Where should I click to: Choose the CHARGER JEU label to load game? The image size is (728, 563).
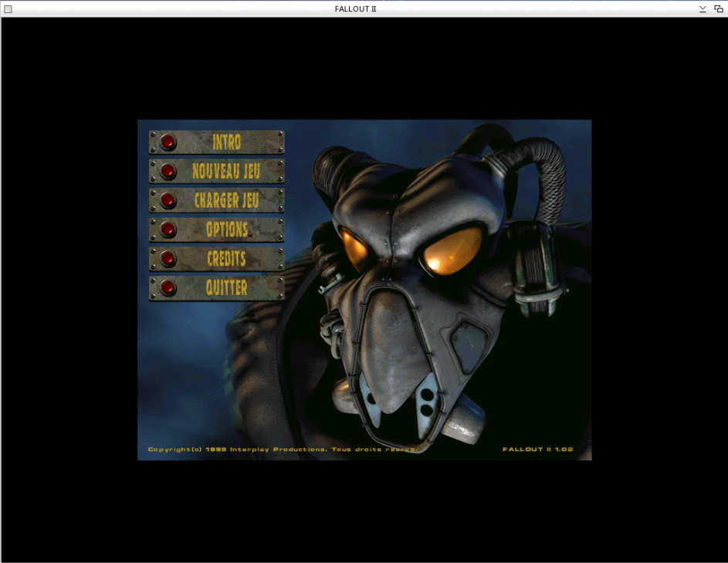pyautogui.click(x=227, y=201)
